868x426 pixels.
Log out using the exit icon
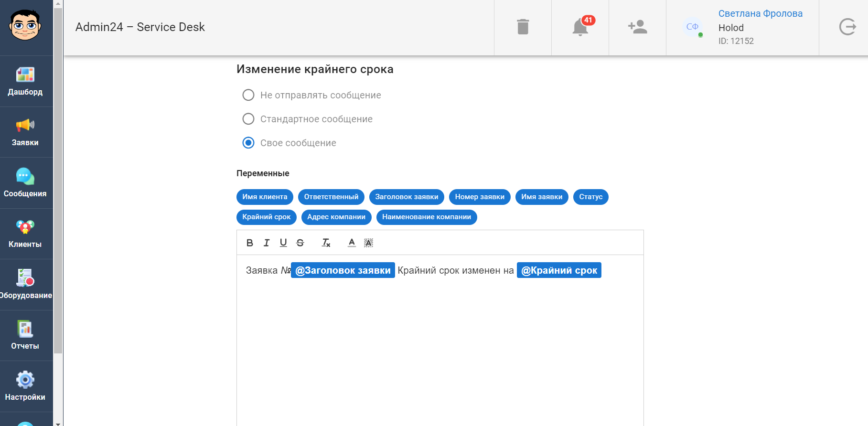pyautogui.click(x=848, y=27)
